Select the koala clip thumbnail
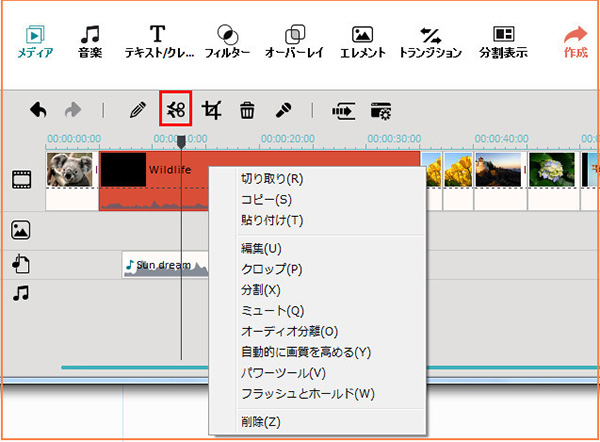600x442 pixels. 70,170
